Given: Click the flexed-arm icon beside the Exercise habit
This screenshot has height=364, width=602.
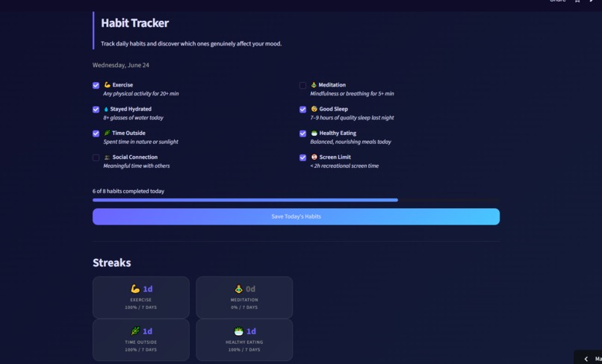Looking at the screenshot, I should pyautogui.click(x=107, y=85).
